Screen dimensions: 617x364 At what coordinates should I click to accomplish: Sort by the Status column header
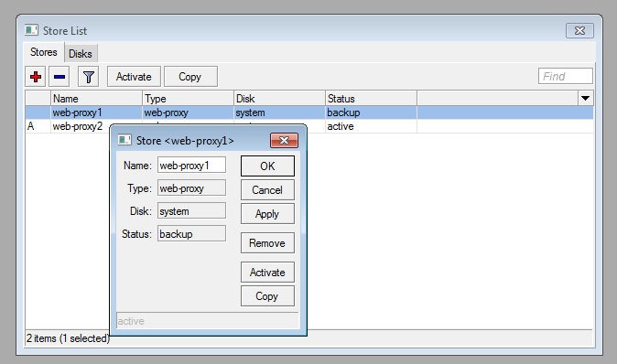click(x=371, y=98)
